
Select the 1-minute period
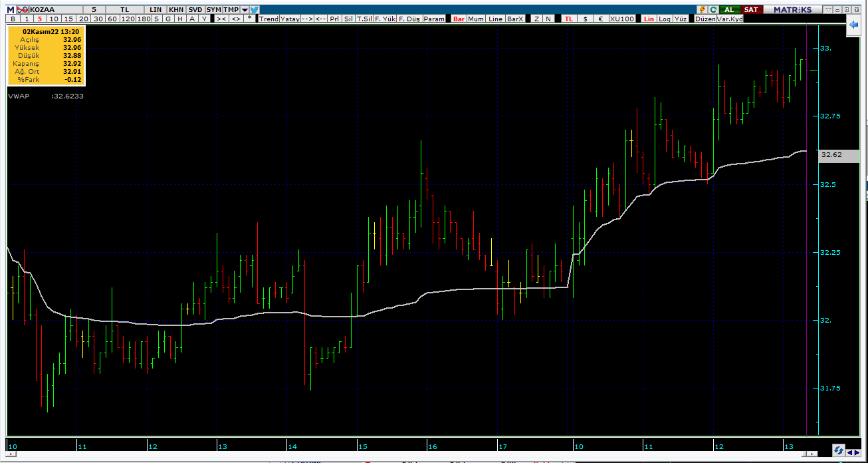[x=27, y=19]
